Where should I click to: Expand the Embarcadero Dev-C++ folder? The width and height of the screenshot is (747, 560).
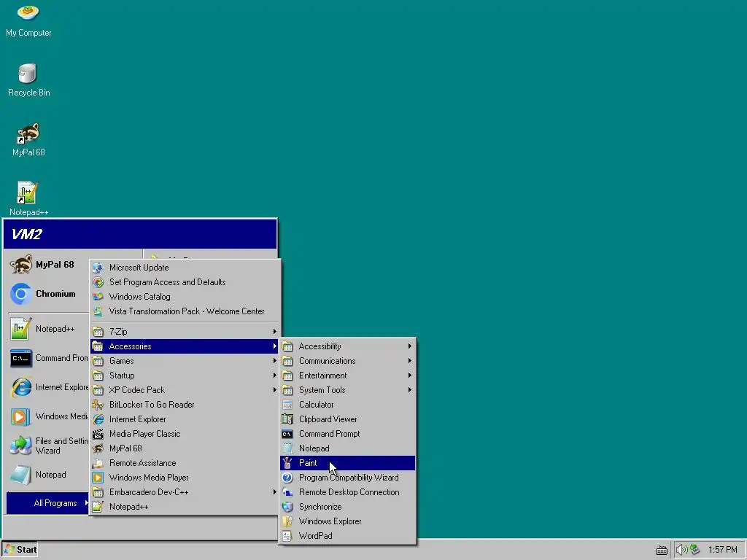[x=185, y=492]
